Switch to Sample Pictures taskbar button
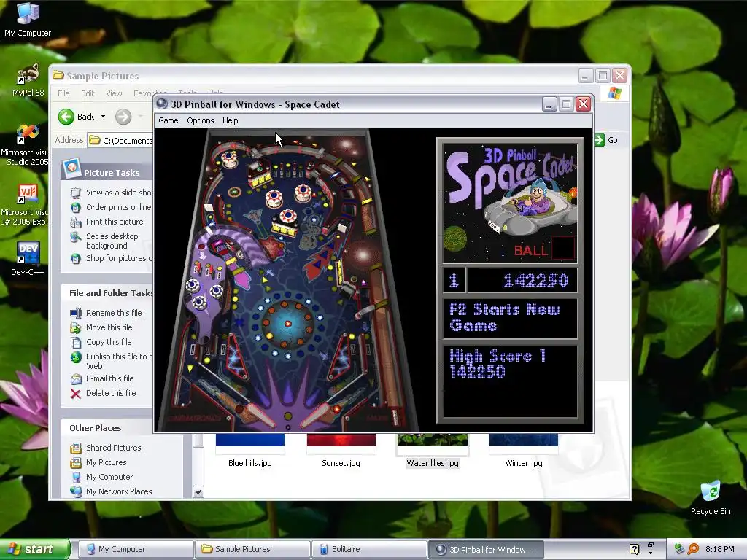 click(x=252, y=549)
